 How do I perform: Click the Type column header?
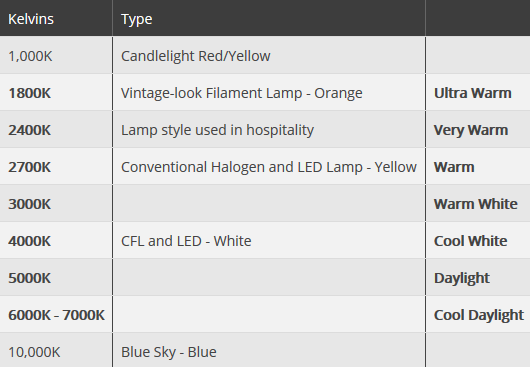pos(137,20)
